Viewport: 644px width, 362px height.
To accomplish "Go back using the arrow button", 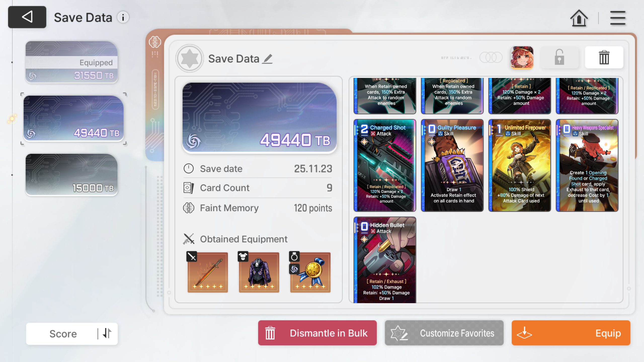I will [27, 17].
